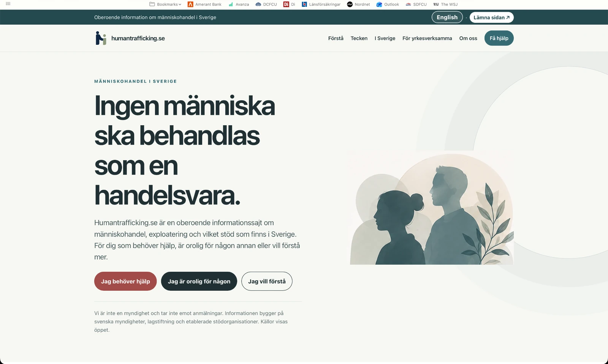
Task: Click Jag behöver hjälp button
Action: (x=125, y=281)
